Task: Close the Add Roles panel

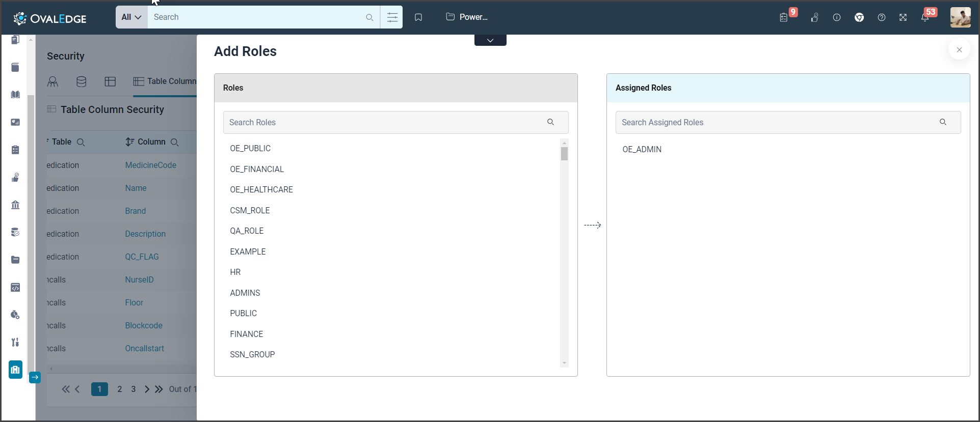Action: tap(960, 49)
